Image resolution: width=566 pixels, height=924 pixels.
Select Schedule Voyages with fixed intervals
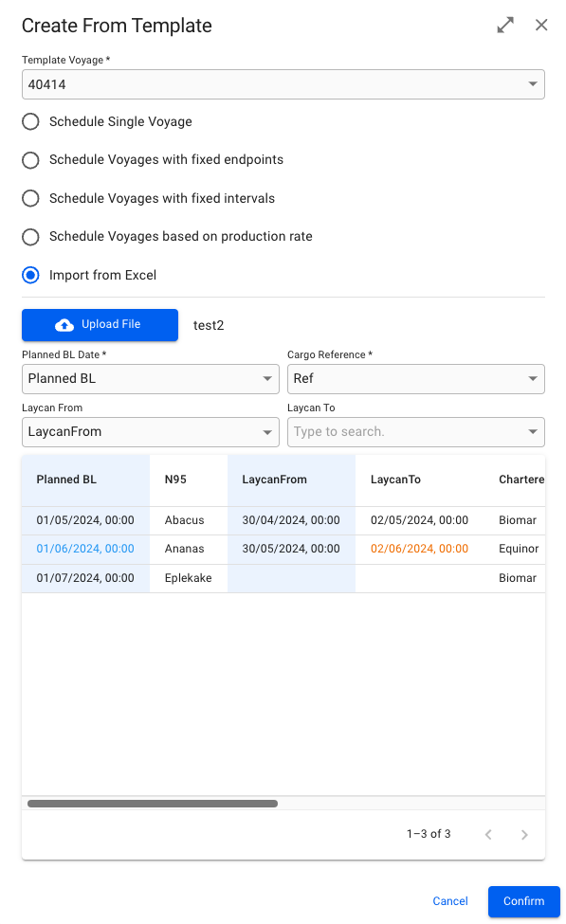[30, 198]
